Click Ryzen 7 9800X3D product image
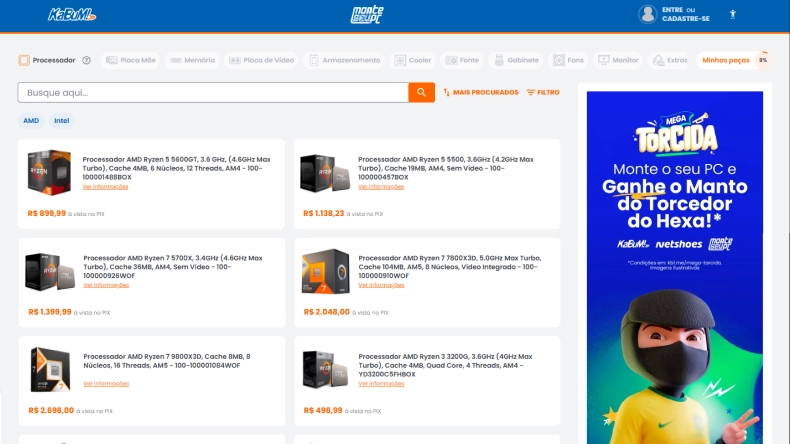Image resolution: width=790 pixels, height=444 pixels. [x=50, y=369]
